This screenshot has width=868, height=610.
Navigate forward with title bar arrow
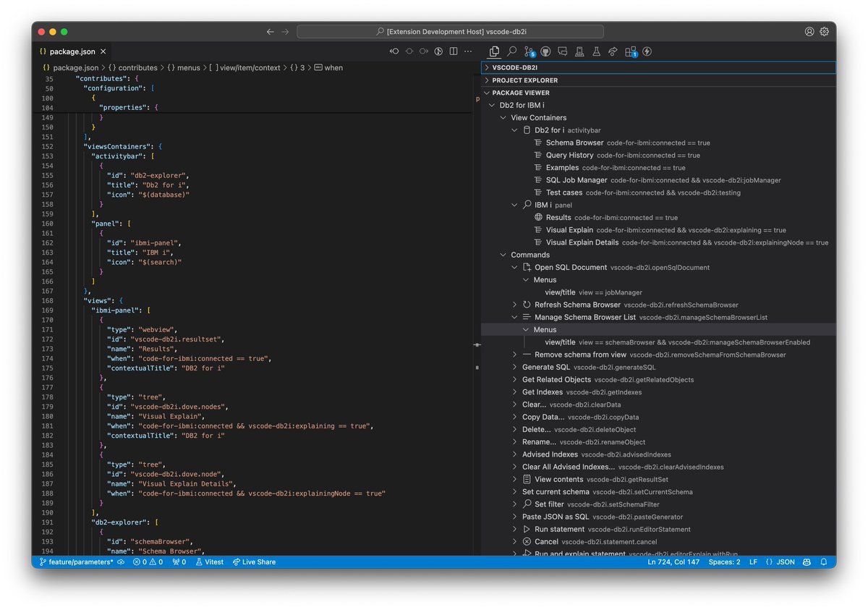285,32
